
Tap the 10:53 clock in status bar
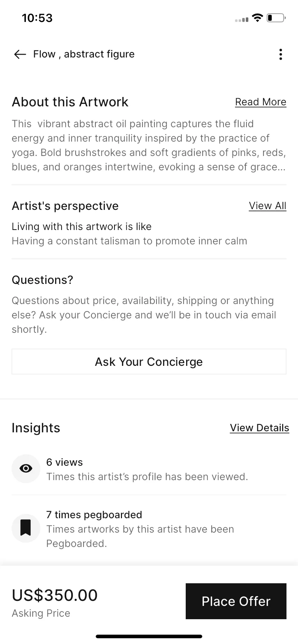click(x=37, y=18)
